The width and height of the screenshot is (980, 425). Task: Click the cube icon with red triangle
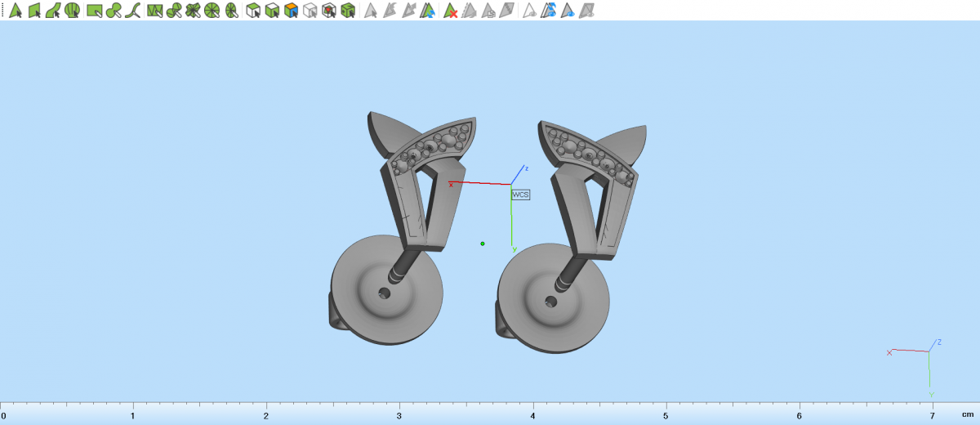[x=328, y=11]
